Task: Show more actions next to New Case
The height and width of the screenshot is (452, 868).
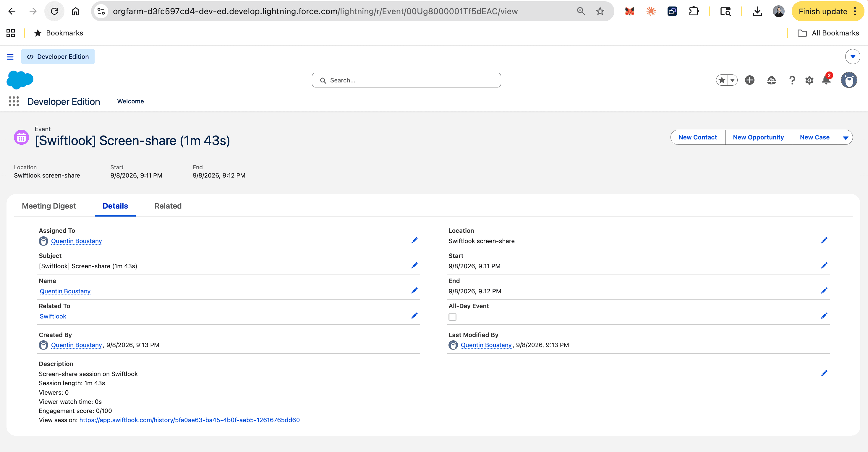Action: (x=846, y=137)
